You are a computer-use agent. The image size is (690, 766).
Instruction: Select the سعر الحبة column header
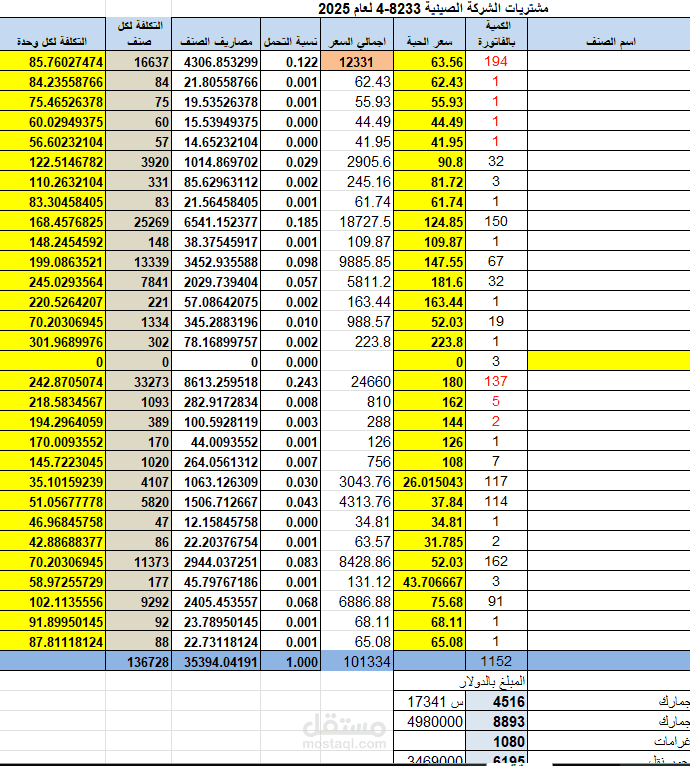(x=430, y=34)
